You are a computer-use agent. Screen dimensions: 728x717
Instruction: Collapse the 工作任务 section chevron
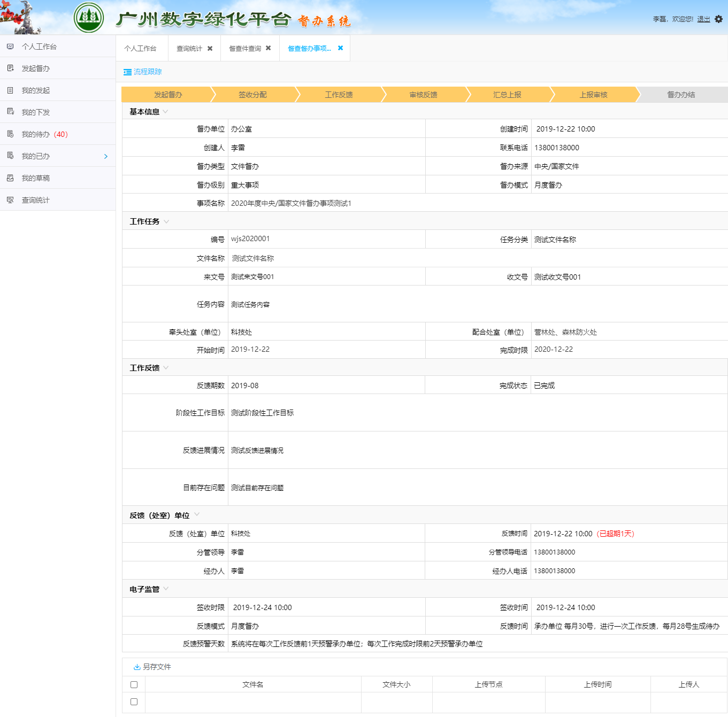pos(166,221)
